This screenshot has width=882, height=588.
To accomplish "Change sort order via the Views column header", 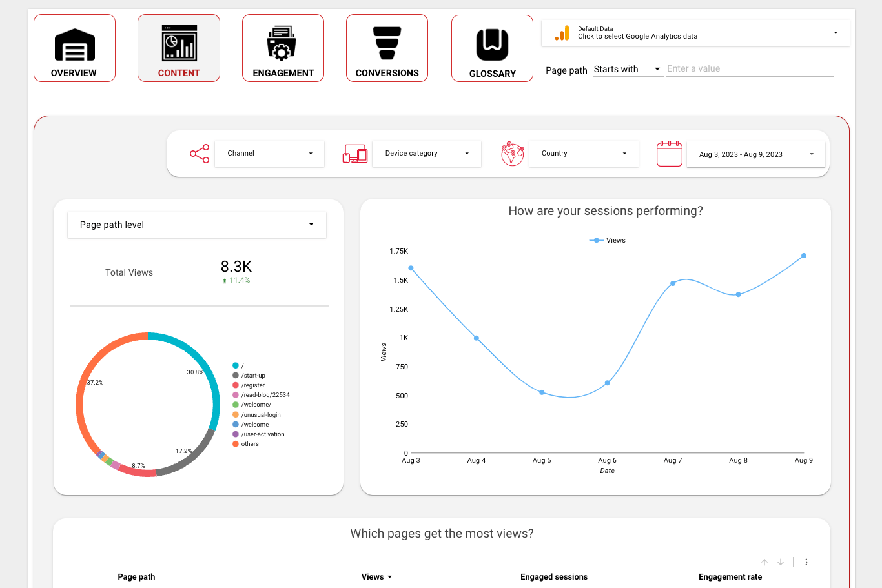I will tap(376, 576).
